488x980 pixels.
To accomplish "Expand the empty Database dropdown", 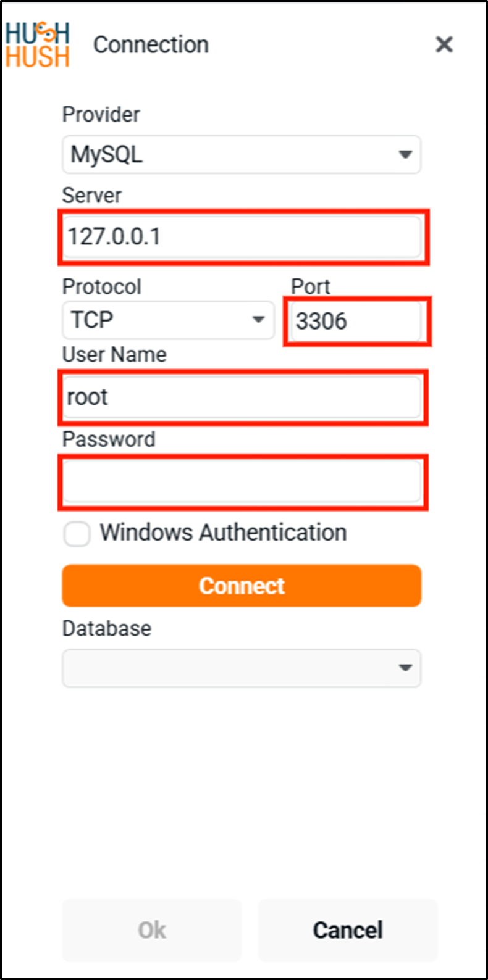I will coord(242,668).
